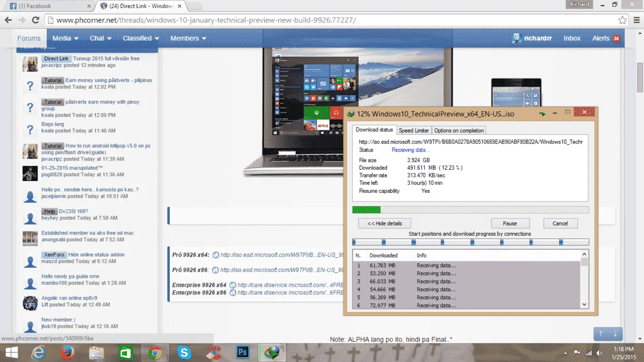The image size is (644, 362).
Task: Bookmark this page with the star icon
Action: [622, 20]
